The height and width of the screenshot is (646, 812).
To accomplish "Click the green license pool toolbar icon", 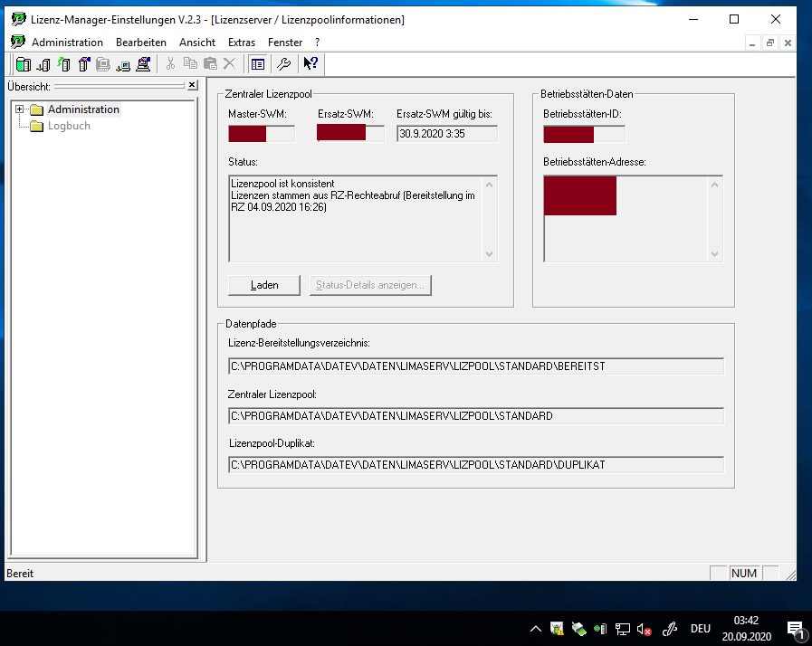I will (24, 64).
